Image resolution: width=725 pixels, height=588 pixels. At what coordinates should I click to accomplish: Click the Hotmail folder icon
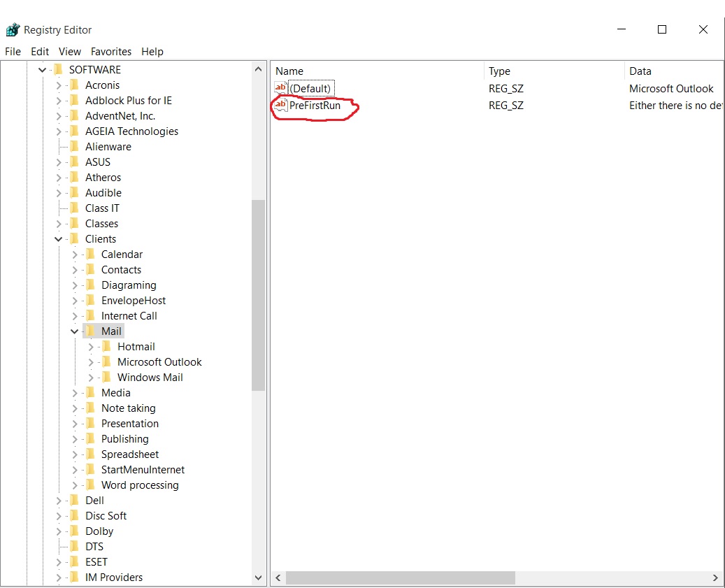(107, 346)
